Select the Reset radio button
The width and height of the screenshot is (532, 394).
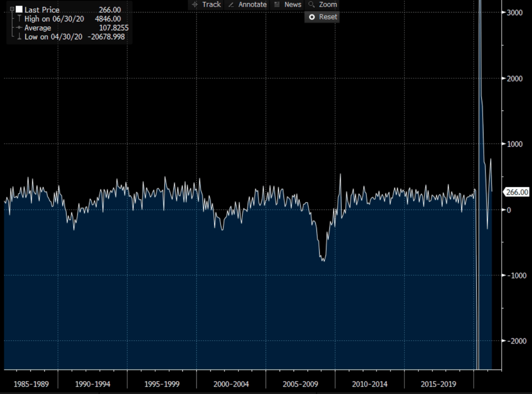click(x=312, y=17)
